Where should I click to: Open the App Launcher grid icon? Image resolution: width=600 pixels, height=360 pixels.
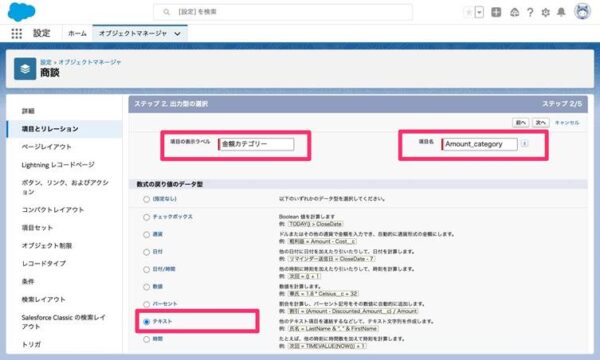click(16, 34)
